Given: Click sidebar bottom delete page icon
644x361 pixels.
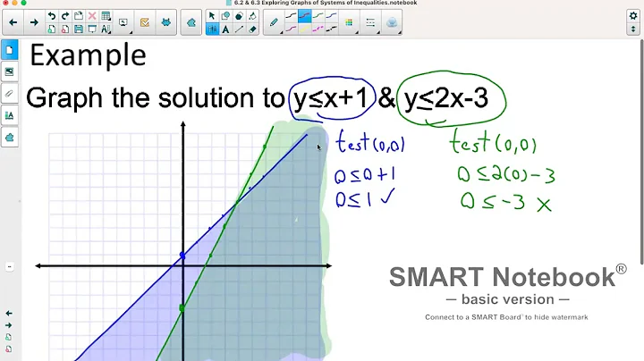Looking at the screenshot, I should [x=9, y=349].
